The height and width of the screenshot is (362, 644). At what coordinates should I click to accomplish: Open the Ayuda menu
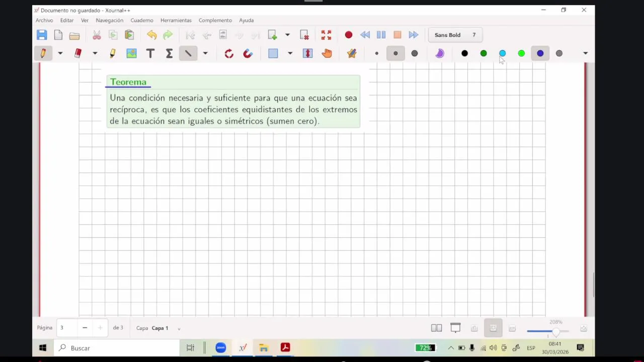247,20
